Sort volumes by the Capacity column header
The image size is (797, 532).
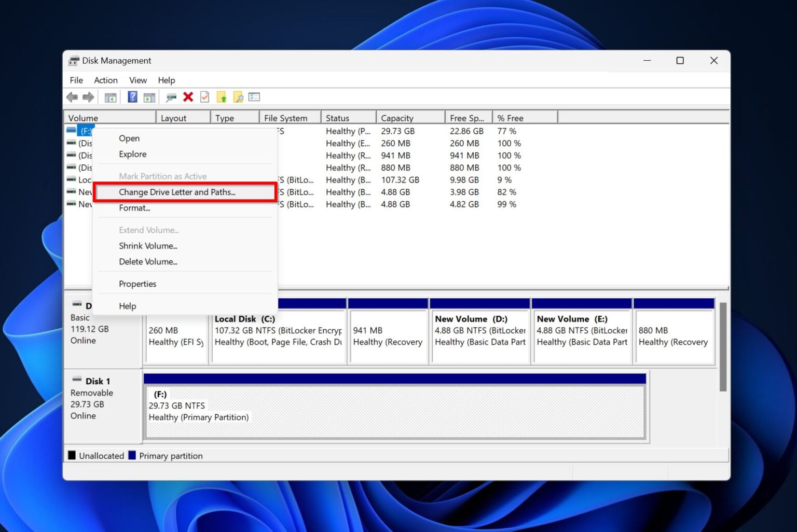pos(397,117)
